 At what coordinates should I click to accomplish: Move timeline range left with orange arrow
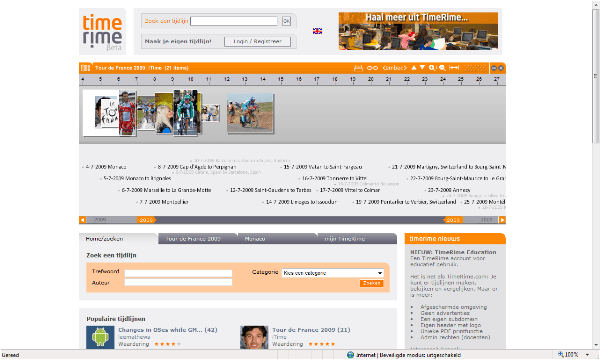[82, 220]
